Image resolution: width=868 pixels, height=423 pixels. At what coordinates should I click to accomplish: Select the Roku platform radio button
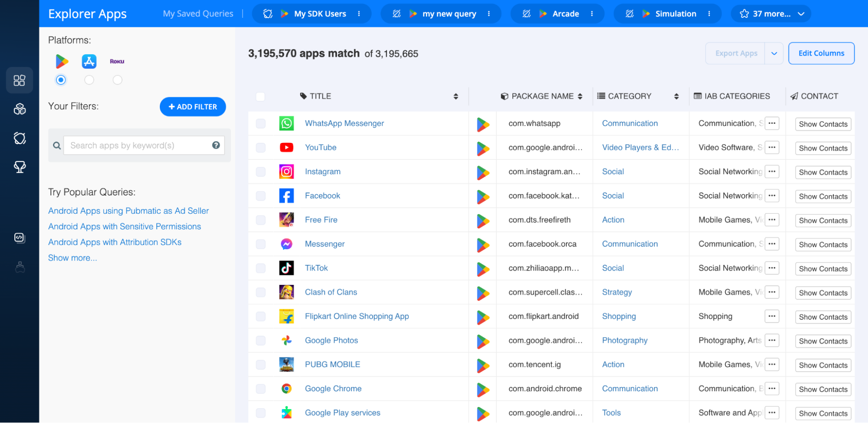pos(117,80)
